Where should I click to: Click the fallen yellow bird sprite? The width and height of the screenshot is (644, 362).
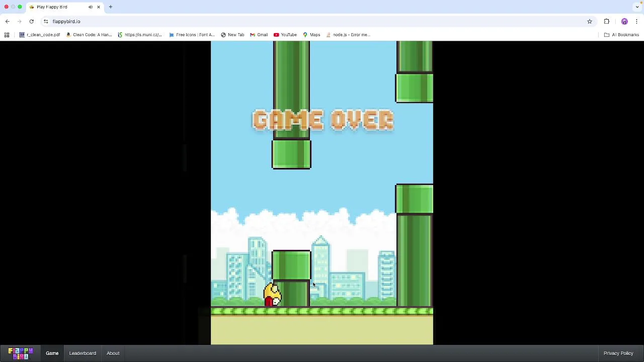click(x=272, y=295)
